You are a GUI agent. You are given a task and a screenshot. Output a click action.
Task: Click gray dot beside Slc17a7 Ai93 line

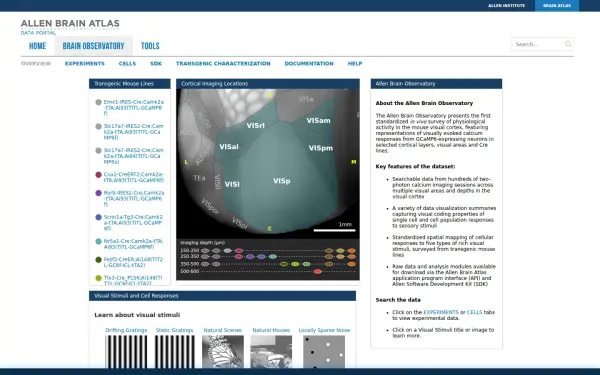[x=98, y=126]
